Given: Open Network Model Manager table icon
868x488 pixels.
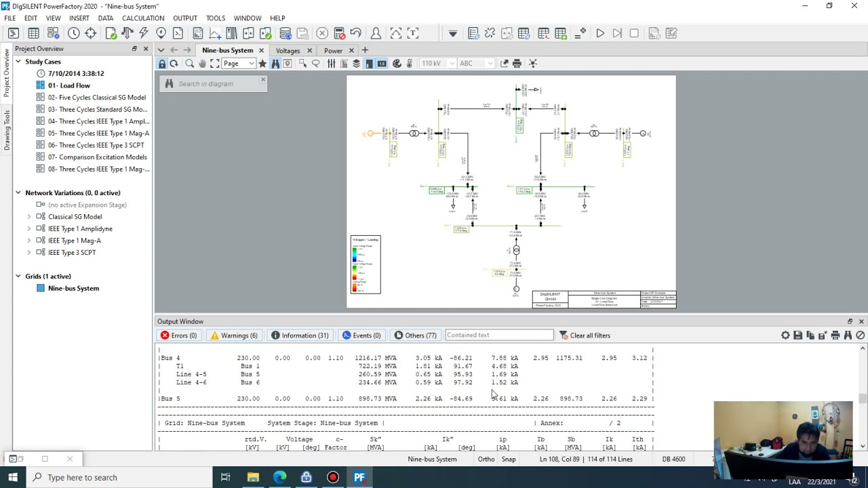Looking at the screenshot, I should [33, 33].
